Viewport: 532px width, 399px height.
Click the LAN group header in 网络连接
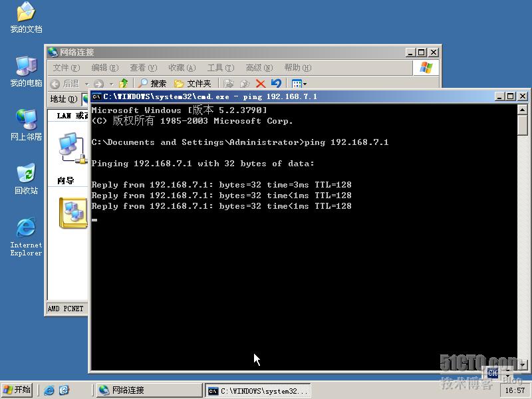click(72, 116)
